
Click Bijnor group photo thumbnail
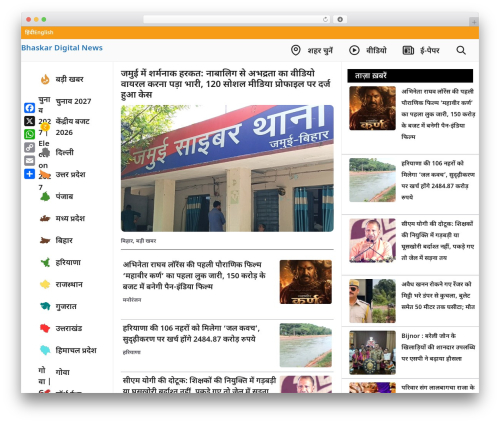tap(372, 353)
